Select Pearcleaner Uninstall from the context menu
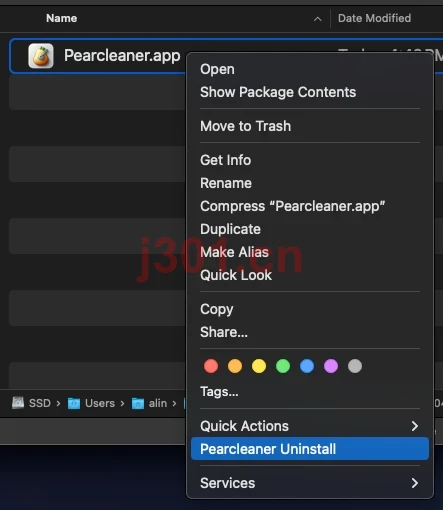This screenshot has width=443, height=510. click(x=310, y=449)
